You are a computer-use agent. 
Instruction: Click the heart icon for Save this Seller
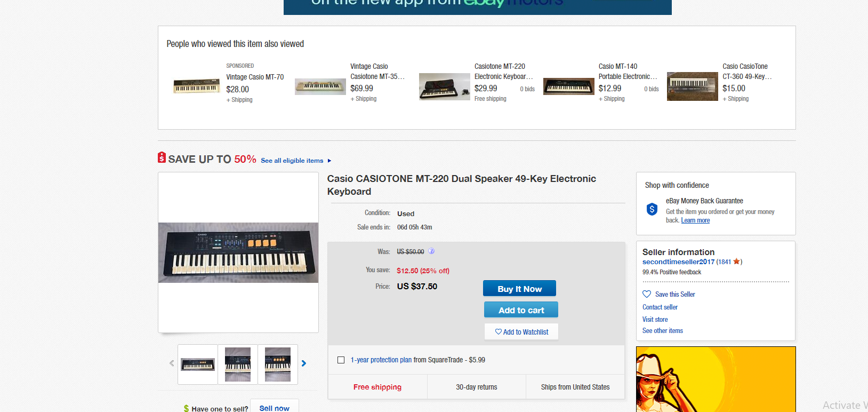click(x=647, y=294)
